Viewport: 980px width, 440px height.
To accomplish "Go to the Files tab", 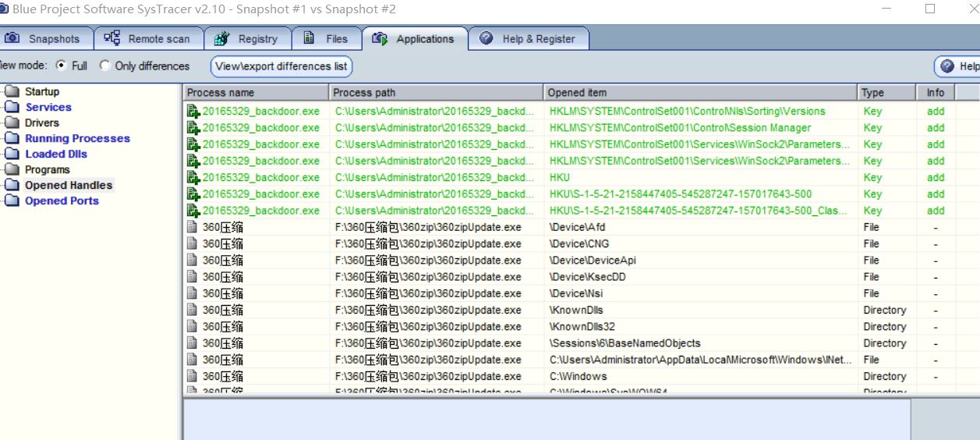I will [327, 39].
